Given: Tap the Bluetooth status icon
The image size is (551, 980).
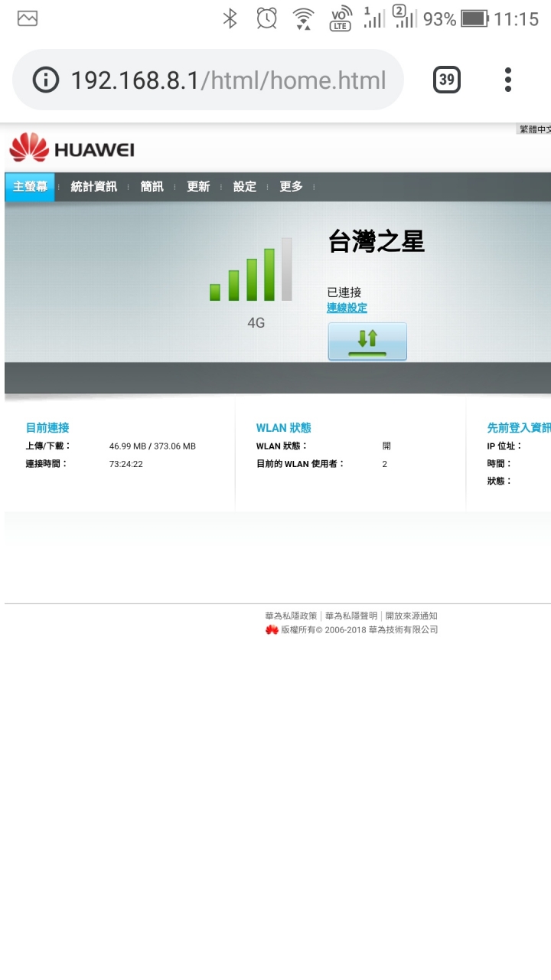Looking at the screenshot, I should (230, 18).
